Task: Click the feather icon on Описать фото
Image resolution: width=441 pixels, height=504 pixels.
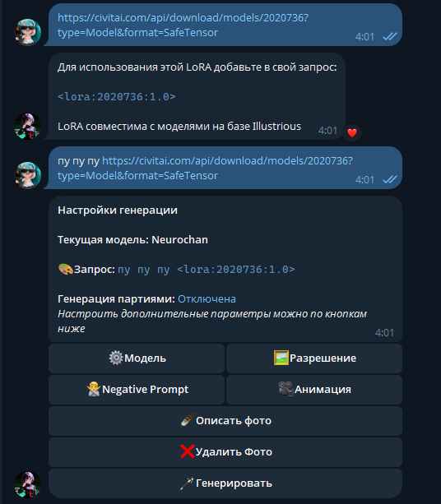Action: [x=188, y=420]
